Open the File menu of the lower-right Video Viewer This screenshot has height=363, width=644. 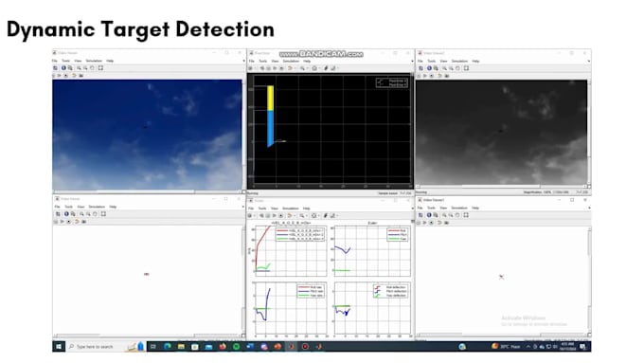point(420,208)
